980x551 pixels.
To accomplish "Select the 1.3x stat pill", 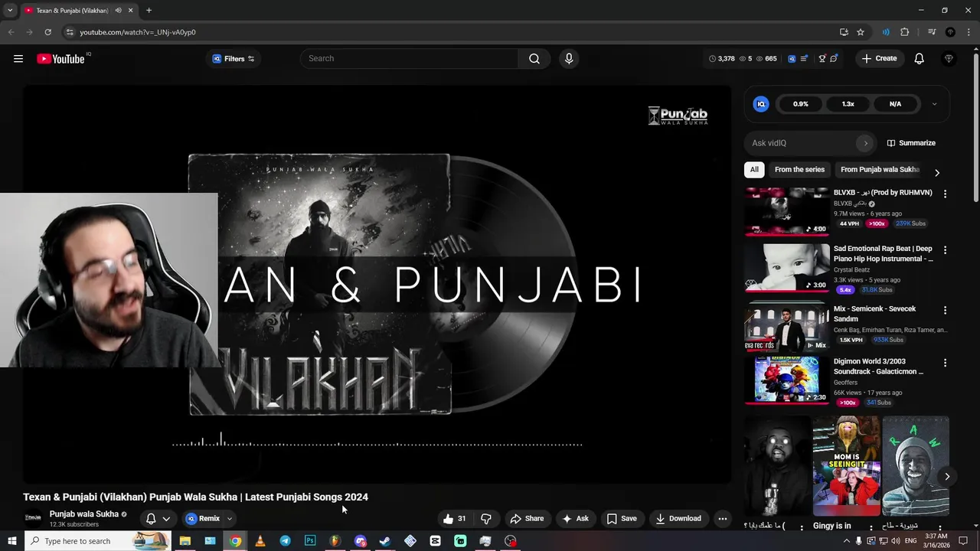I will click(848, 104).
